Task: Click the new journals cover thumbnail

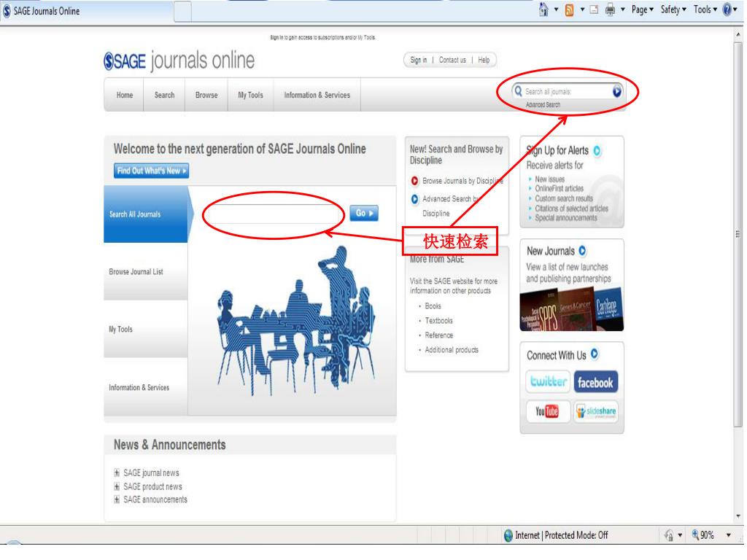Action: [x=572, y=309]
